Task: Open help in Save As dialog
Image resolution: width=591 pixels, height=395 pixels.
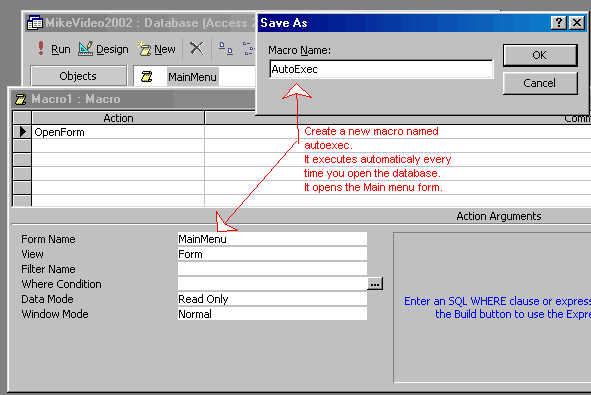Action: 559,23
